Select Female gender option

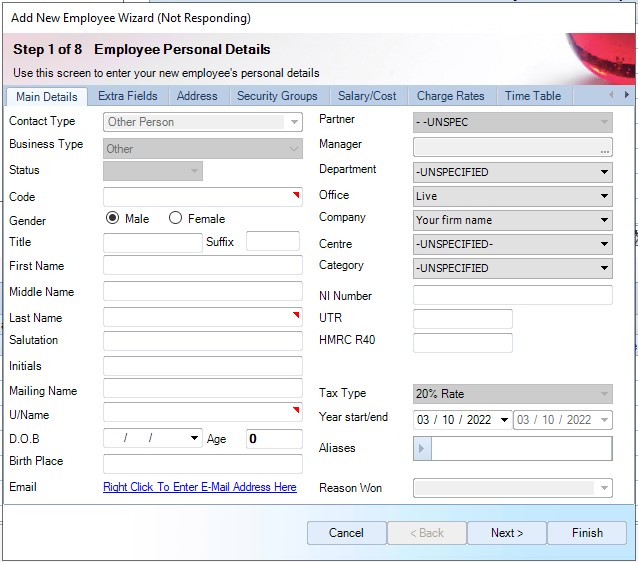pyautogui.click(x=175, y=218)
